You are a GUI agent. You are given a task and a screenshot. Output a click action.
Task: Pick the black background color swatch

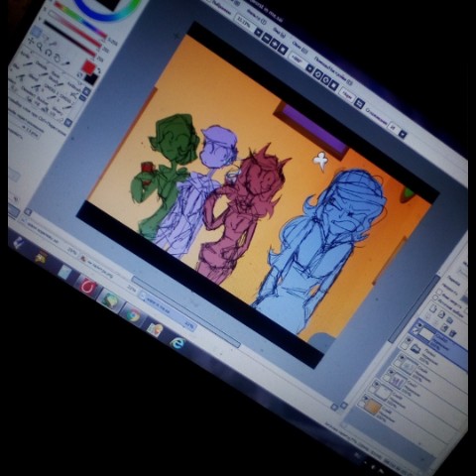click(x=91, y=78)
